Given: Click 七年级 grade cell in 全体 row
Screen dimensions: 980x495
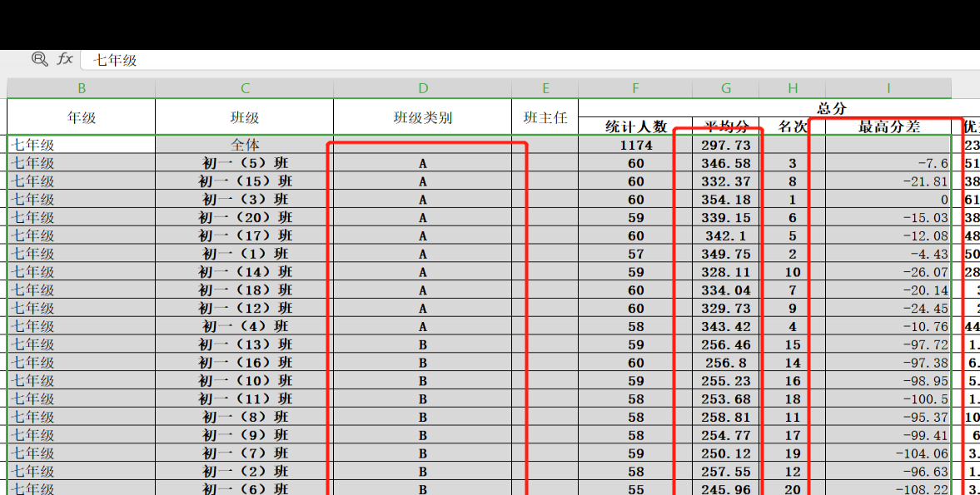Looking at the screenshot, I should pos(82,145).
